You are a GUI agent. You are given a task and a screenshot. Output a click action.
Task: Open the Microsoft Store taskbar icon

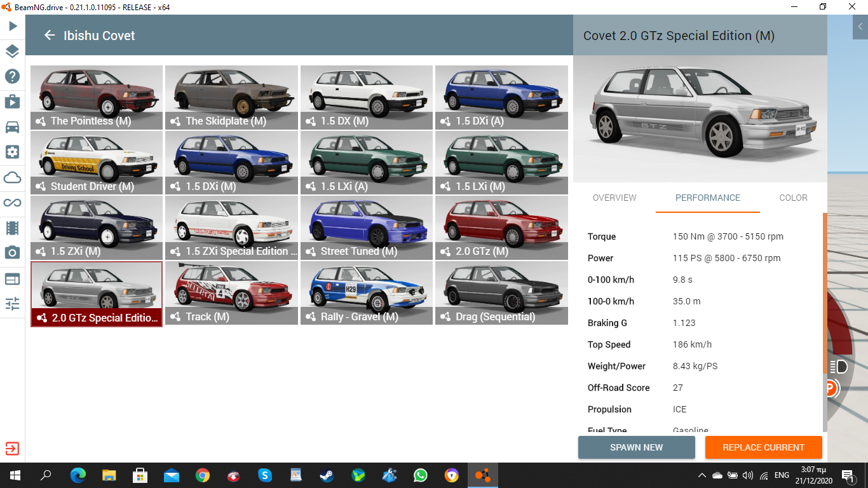(140, 475)
